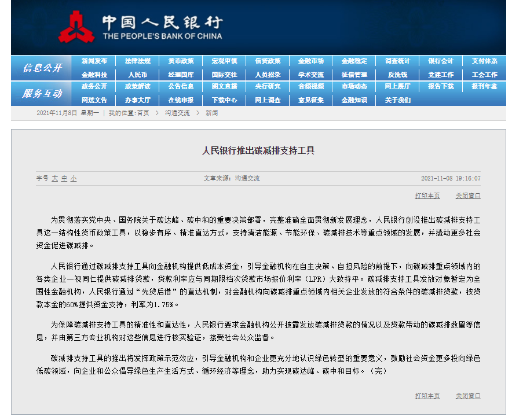512x420 pixels.
Task: Click THE PEOPLE'S BANK OF CHINA banner text
Action: point(163,36)
